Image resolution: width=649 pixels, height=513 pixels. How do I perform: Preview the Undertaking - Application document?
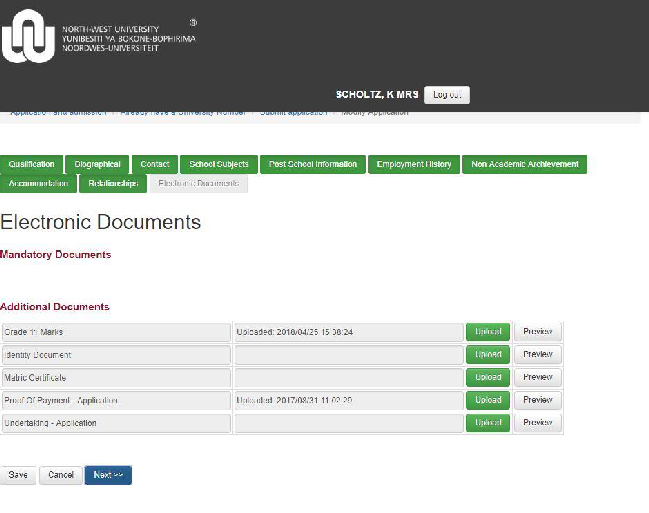pyautogui.click(x=538, y=423)
